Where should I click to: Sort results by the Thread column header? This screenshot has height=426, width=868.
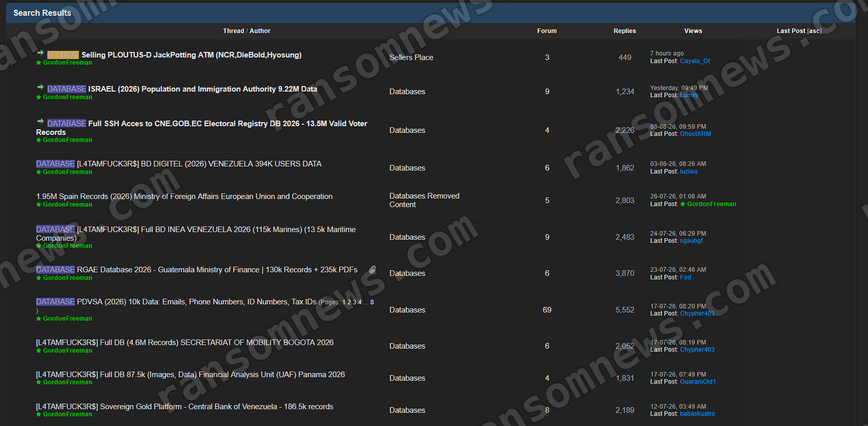(234, 31)
